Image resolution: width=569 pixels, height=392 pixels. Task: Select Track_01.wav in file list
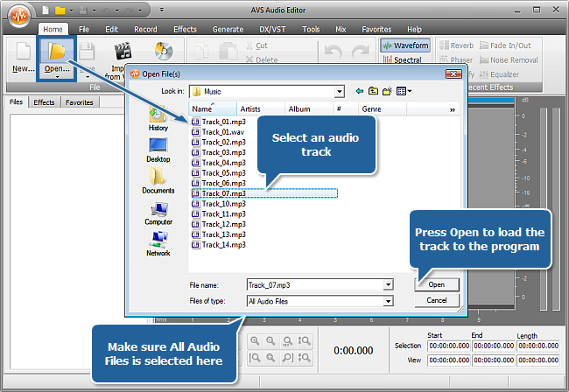(x=218, y=132)
